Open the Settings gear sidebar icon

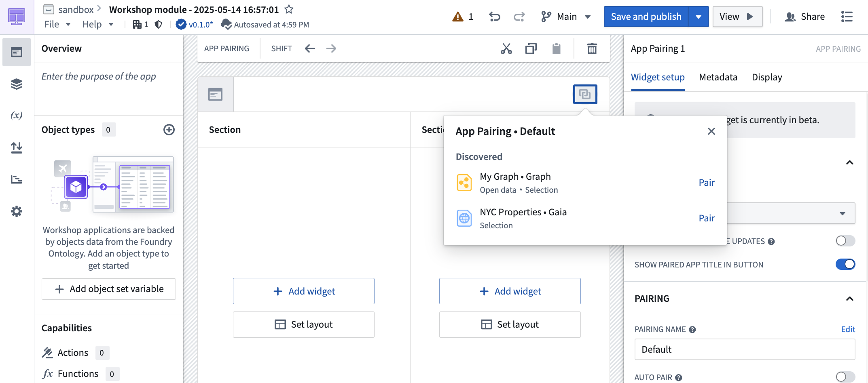point(17,211)
